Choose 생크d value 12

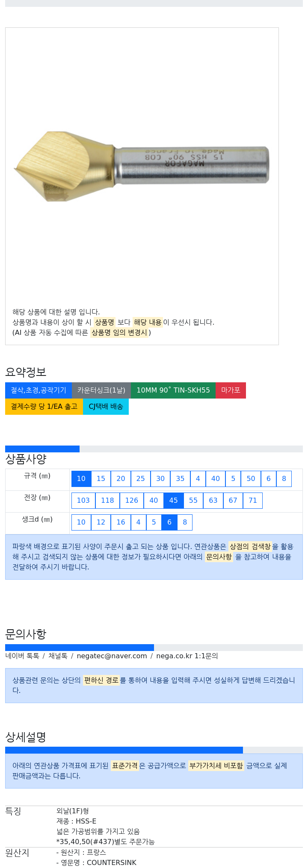point(101,522)
